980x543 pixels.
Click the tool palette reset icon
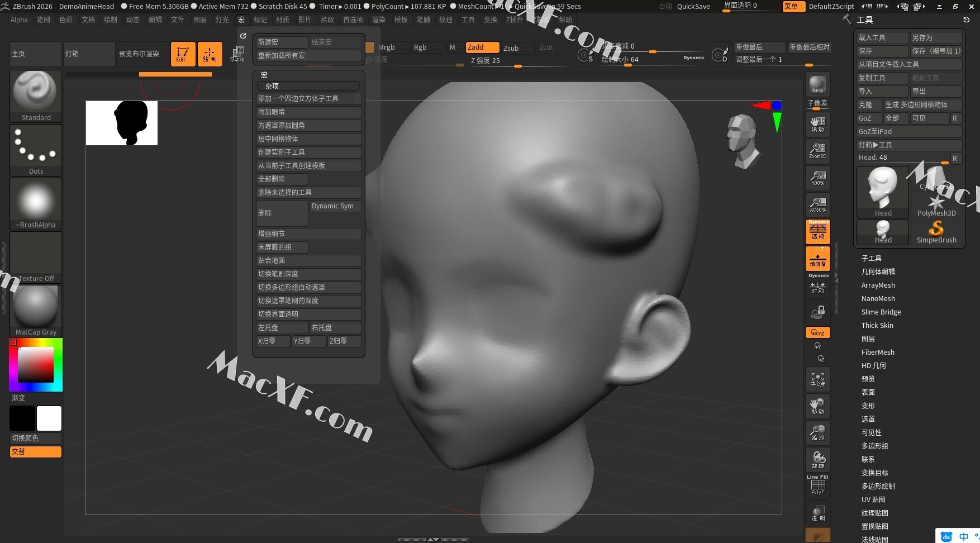click(966, 20)
